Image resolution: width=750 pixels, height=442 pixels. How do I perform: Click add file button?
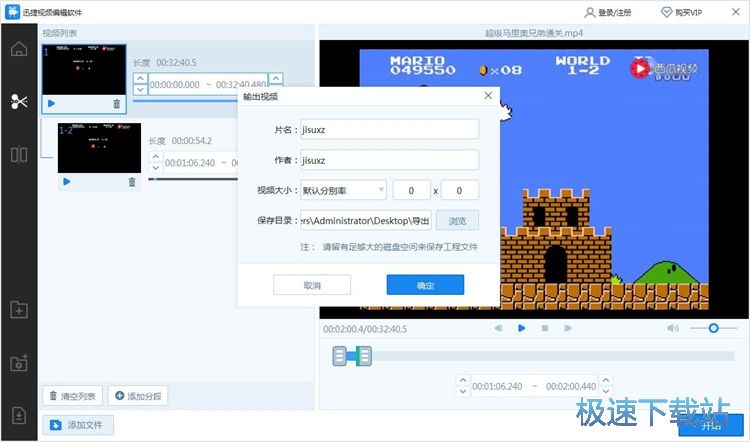[x=78, y=425]
